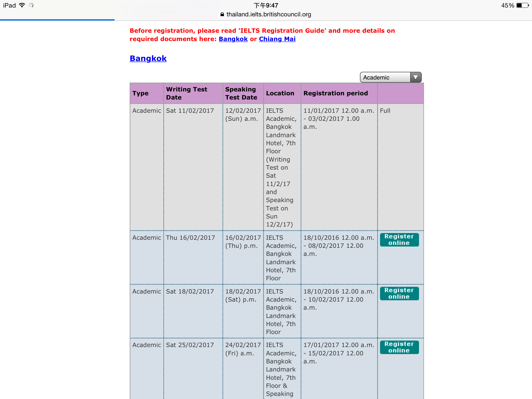Register online for Sat 25/02/2017 test

[x=399, y=347]
